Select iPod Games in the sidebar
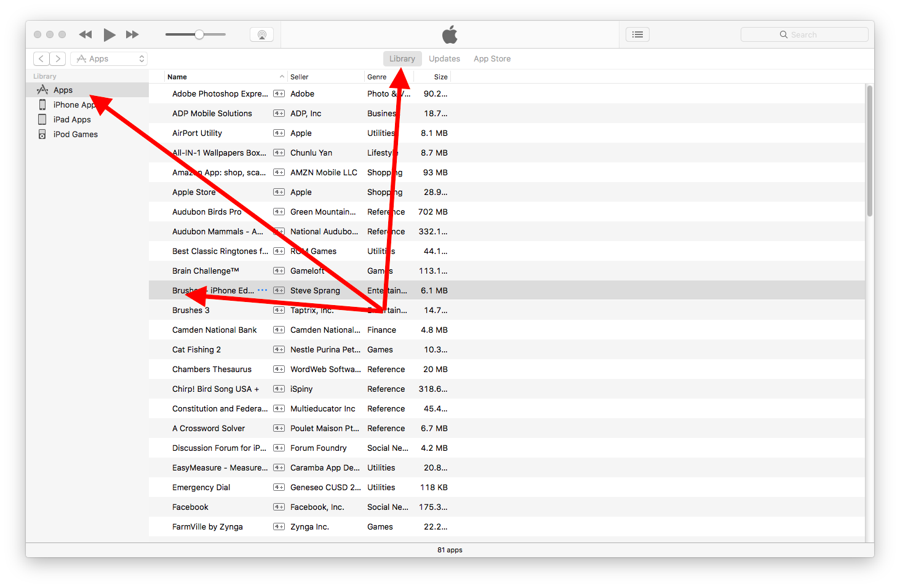Image resolution: width=900 pixels, height=588 pixels. [87, 134]
